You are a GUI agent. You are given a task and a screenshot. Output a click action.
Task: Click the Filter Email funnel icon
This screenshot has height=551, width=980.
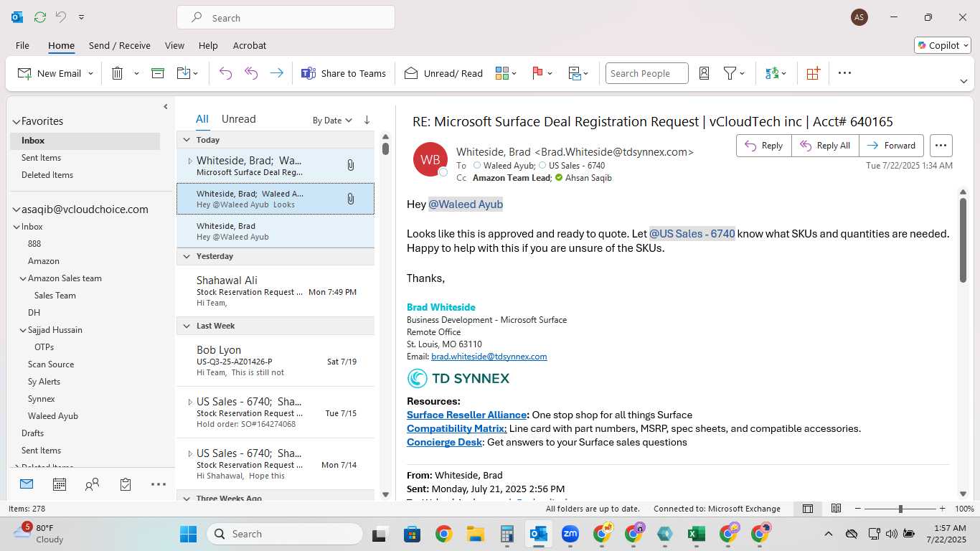(x=730, y=73)
